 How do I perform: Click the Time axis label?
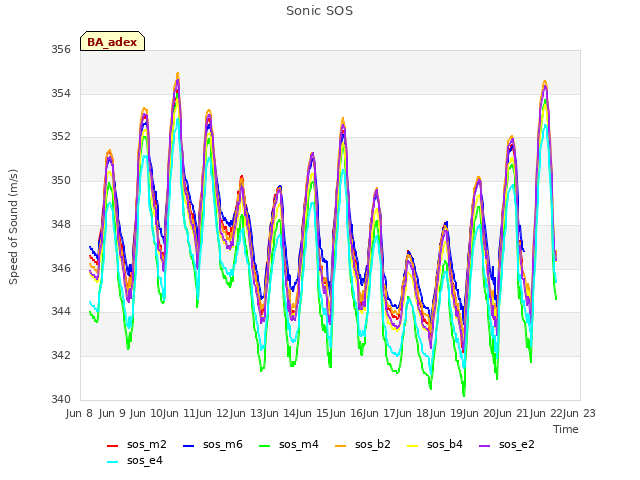[x=566, y=429]
